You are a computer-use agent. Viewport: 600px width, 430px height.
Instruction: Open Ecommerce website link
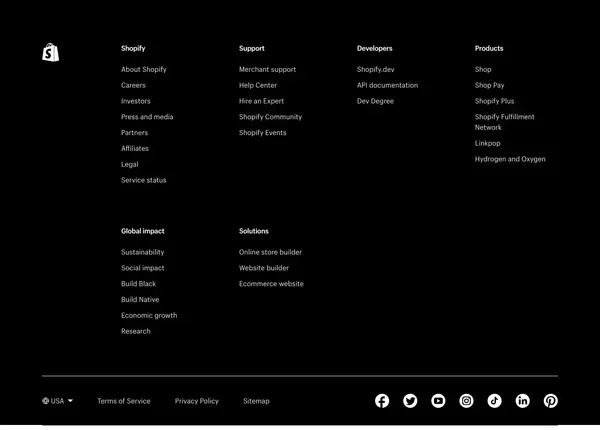pos(271,283)
